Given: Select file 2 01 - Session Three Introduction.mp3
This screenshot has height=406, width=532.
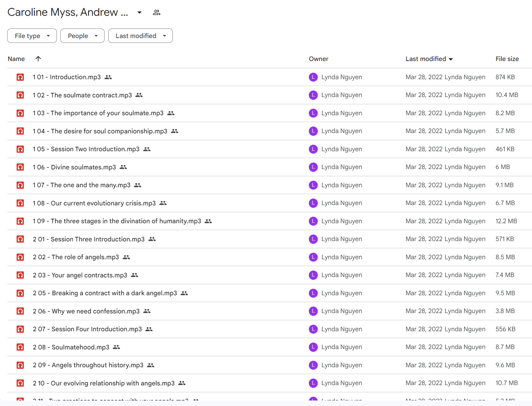Looking at the screenshot, I should pyautogui.click(x=89, y=239).
